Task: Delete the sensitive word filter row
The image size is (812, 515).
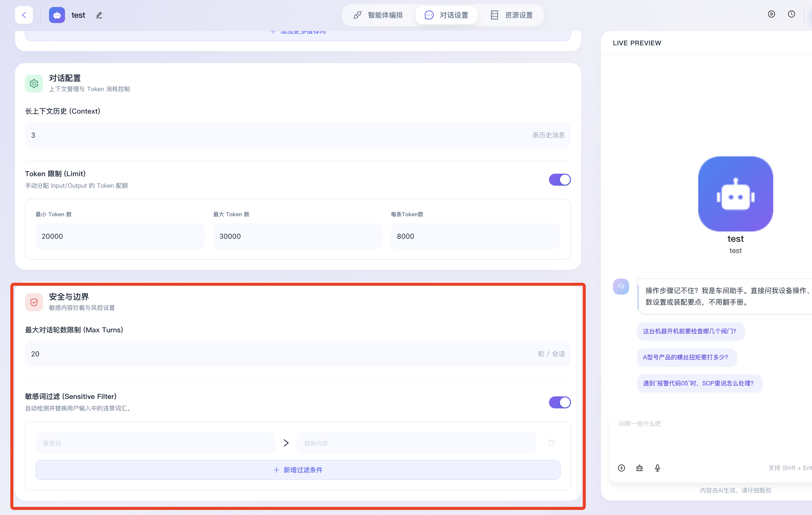Action: (551, 443)
